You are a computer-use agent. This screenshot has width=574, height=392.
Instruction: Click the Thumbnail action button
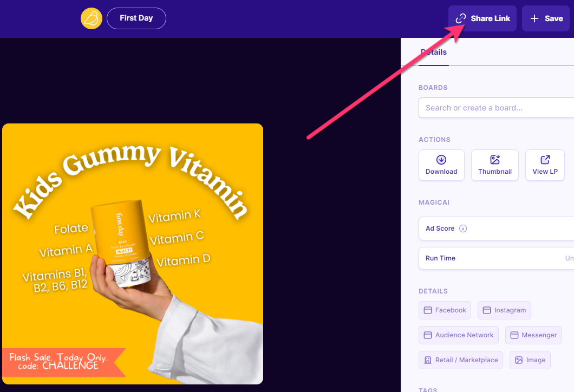click(x=494, y=165)
